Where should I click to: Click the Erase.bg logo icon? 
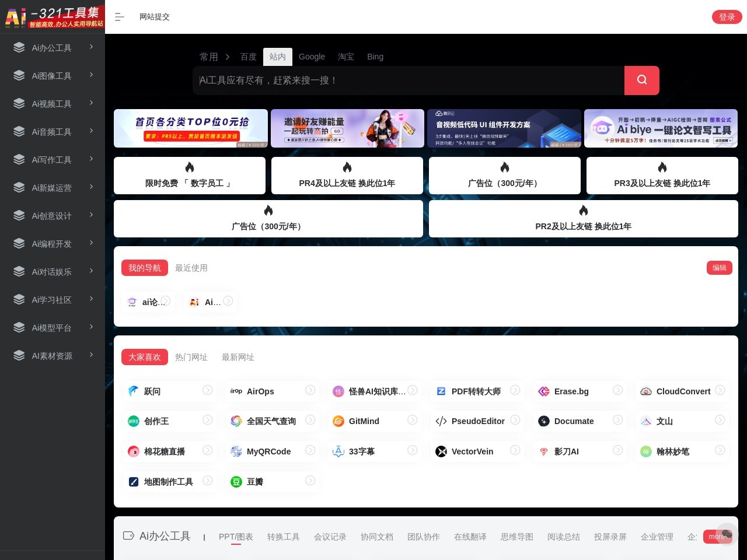(x=544, y=391)
